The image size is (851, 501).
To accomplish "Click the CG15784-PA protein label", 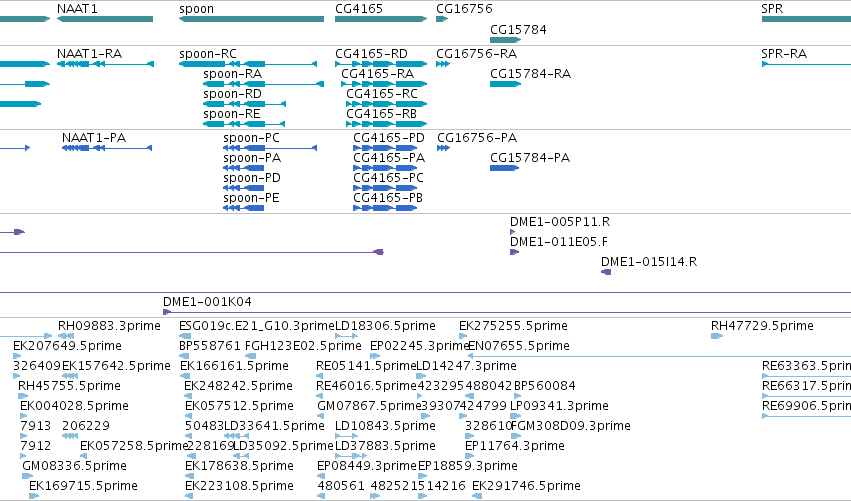I will tap(530, 158).
